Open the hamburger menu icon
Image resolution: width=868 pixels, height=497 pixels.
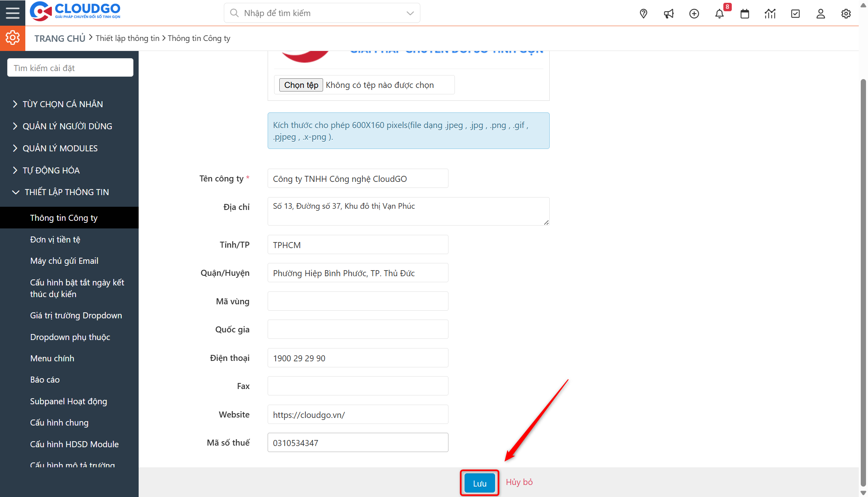[x=12, y=12]
